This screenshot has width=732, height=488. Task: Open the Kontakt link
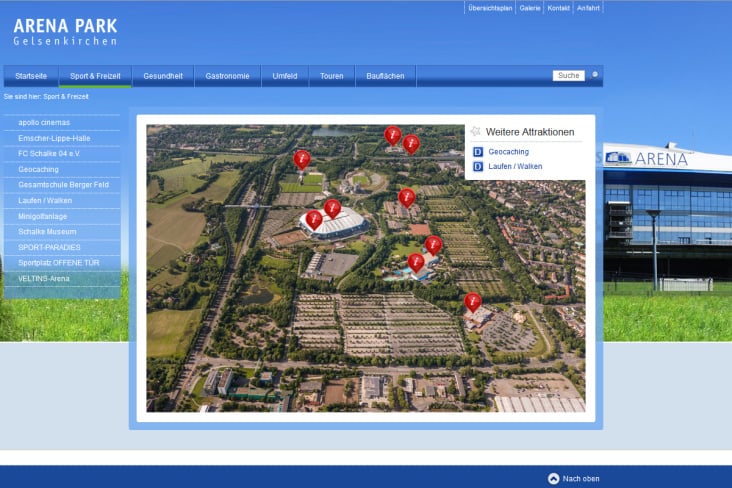(558, 8)
